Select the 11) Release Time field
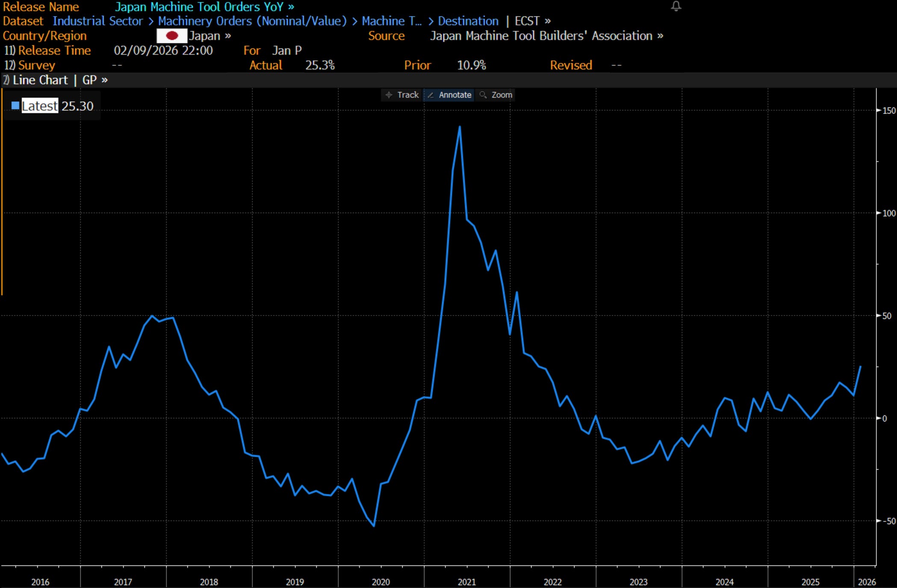This screenshot has height=588, width=897. coord(47,50)
